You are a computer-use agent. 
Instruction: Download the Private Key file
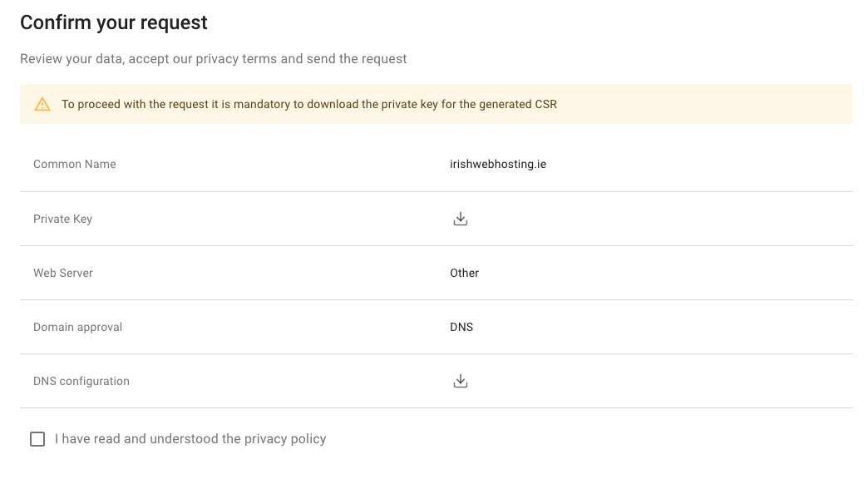[461, 219]
